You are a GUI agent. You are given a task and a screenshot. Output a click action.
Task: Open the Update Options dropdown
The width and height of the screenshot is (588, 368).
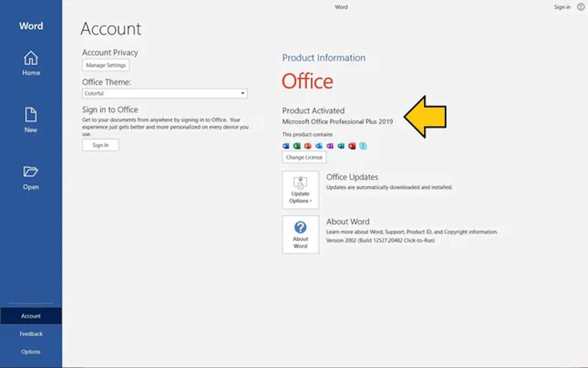point(300,190)
